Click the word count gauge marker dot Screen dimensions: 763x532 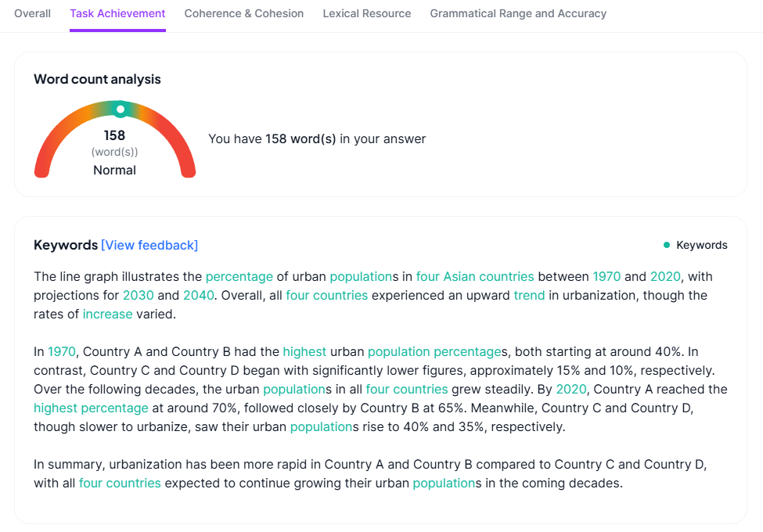[120, 110]
